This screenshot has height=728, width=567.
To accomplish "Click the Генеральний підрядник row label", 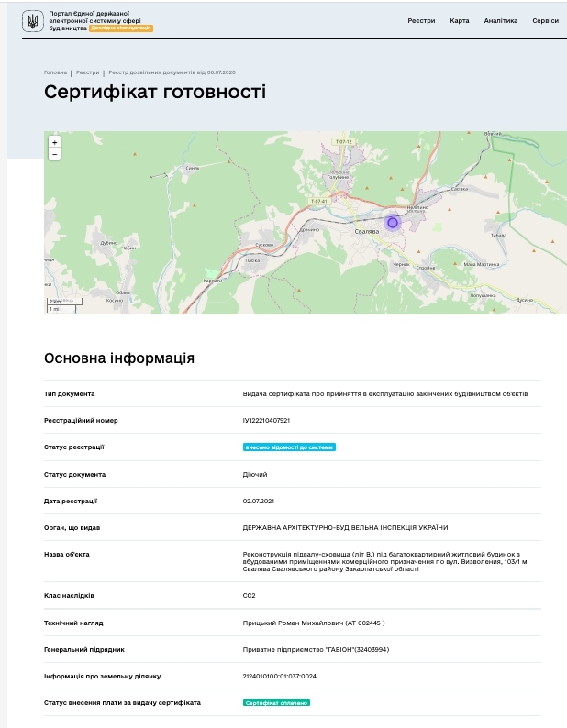I will pyautogui.click(x=84, y=649).
